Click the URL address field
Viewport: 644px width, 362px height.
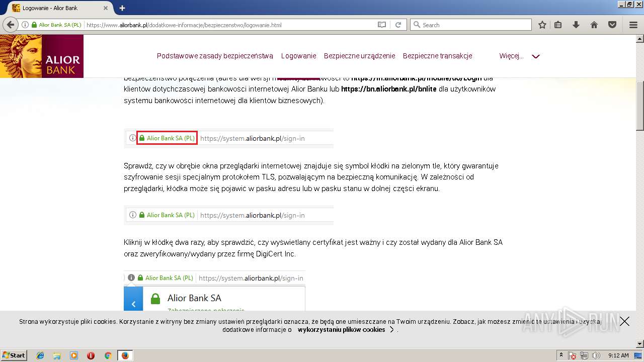pyautogui.click(x=229, y=25)
